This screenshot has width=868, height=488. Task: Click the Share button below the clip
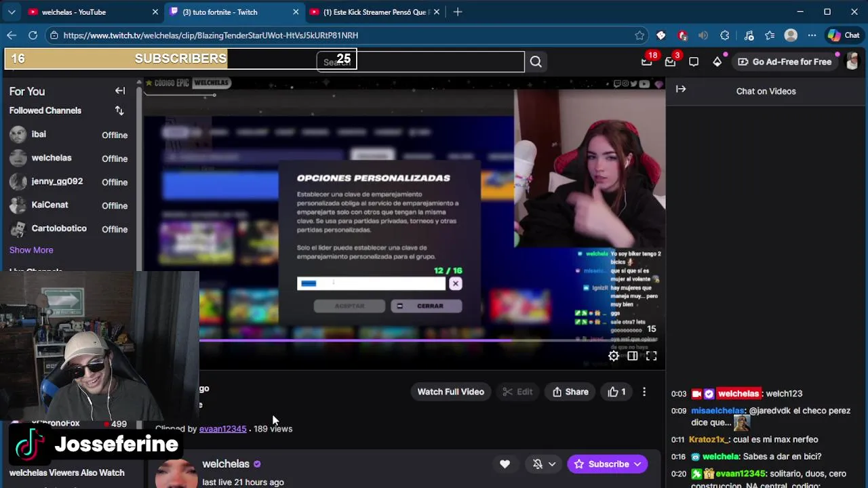click(x=570, y=392)
